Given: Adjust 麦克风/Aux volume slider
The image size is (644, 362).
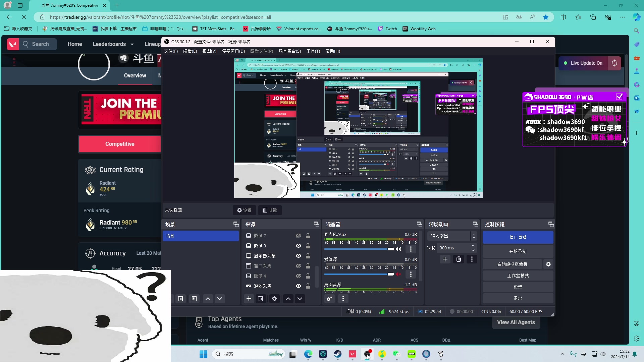Looking at the screenshot, I should click(359, 249).
